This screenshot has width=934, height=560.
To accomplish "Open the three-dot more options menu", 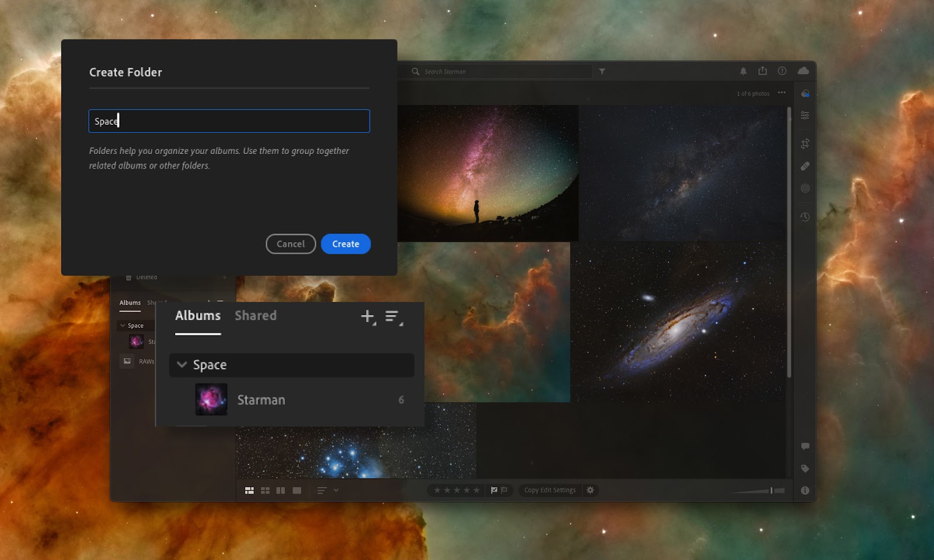I will point(782,93).
